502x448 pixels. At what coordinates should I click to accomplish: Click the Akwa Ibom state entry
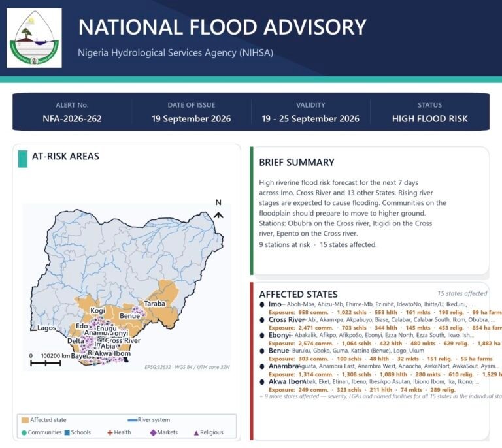point(287,381)
